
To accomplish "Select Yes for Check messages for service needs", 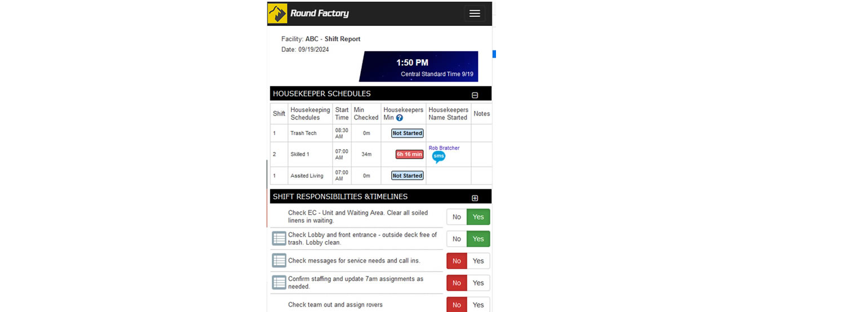I will pyautogui.click(x=479, y=261).
